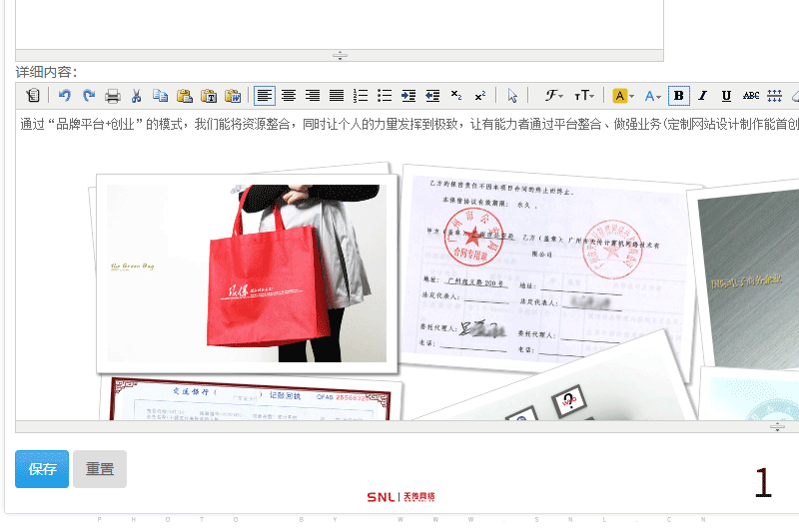Select center text alignment
This screenshot has height=532, width=799.
[289, 96]
